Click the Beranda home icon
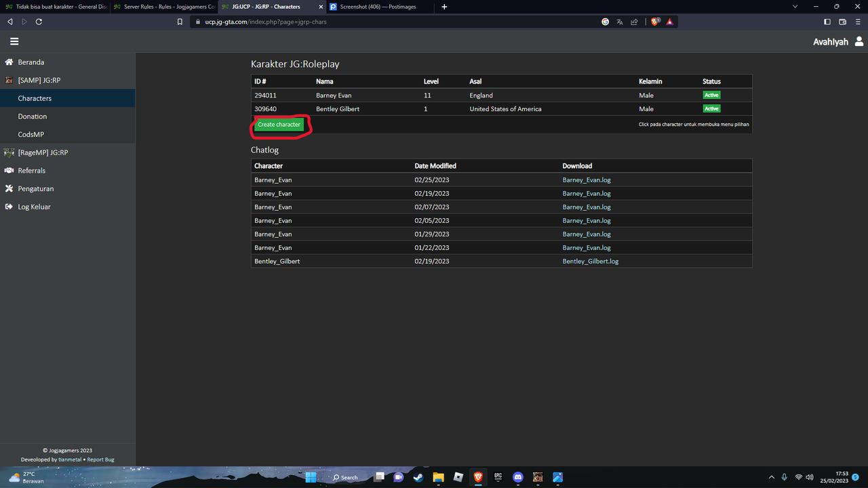868x488 pixels. click(x=9, y=62)
